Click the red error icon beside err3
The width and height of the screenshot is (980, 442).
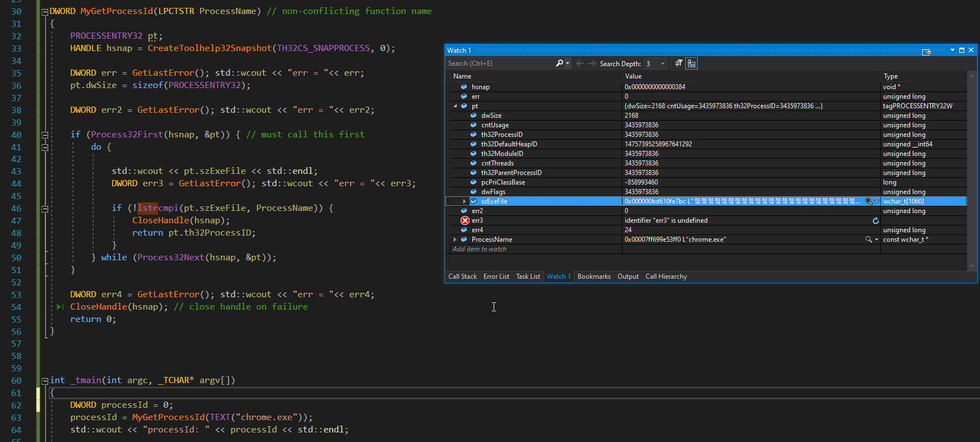pyautogui.click(x=465, y=220)
